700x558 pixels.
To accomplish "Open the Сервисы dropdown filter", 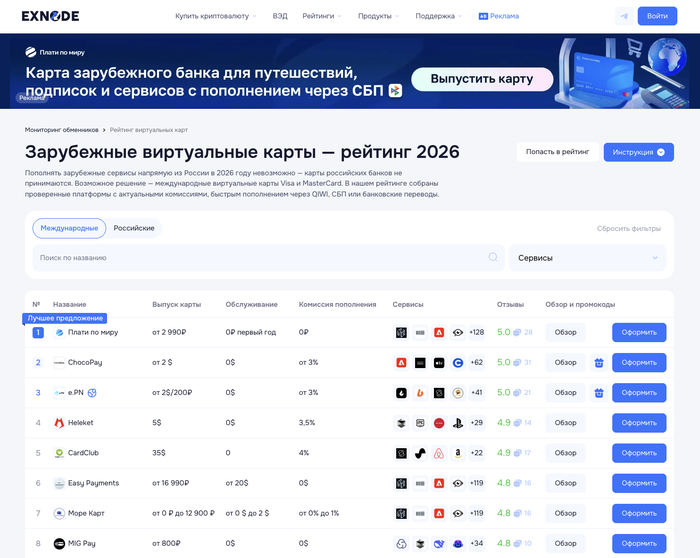I will point(587,258).
